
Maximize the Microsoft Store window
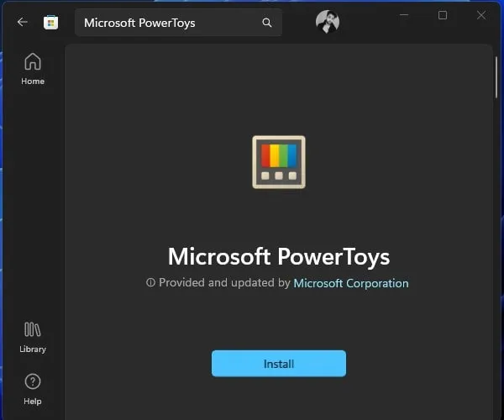(443, 15)
